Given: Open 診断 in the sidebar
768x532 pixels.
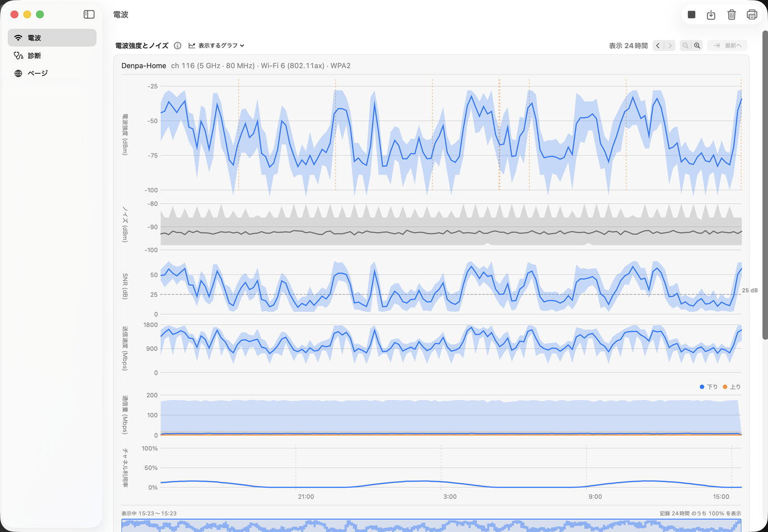Looking at the screenshot, I should click(x=52, y=55).
